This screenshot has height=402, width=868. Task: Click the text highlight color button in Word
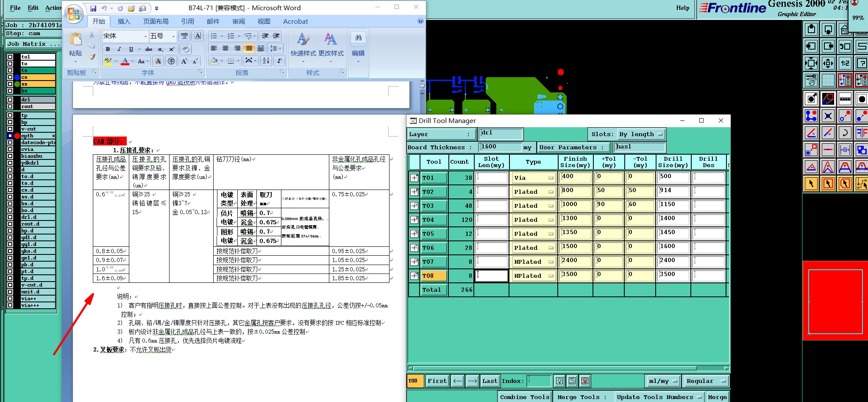pyautogui.click(x=108, y=61)
